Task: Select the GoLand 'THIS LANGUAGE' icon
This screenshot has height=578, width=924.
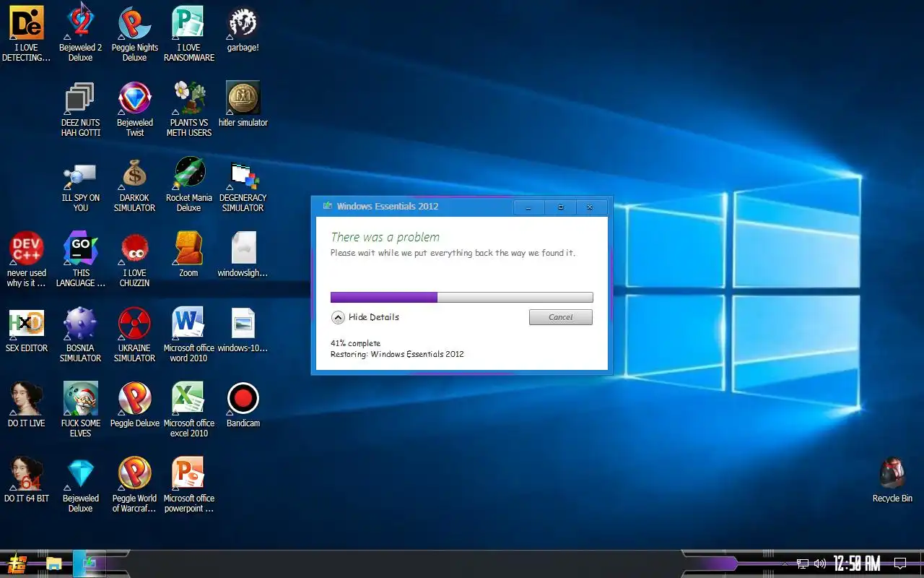Action: (81, 259)
